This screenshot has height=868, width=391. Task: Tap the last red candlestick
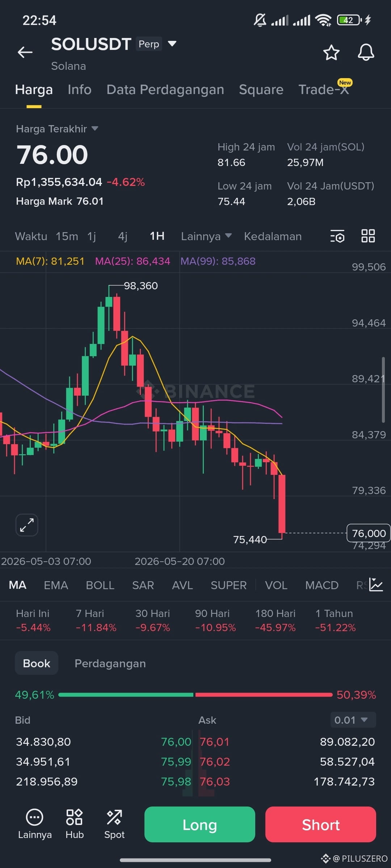[282, 503]
